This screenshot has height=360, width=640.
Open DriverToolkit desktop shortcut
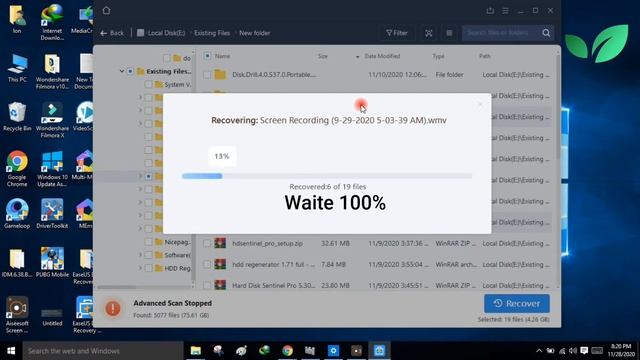pos(52,213)
